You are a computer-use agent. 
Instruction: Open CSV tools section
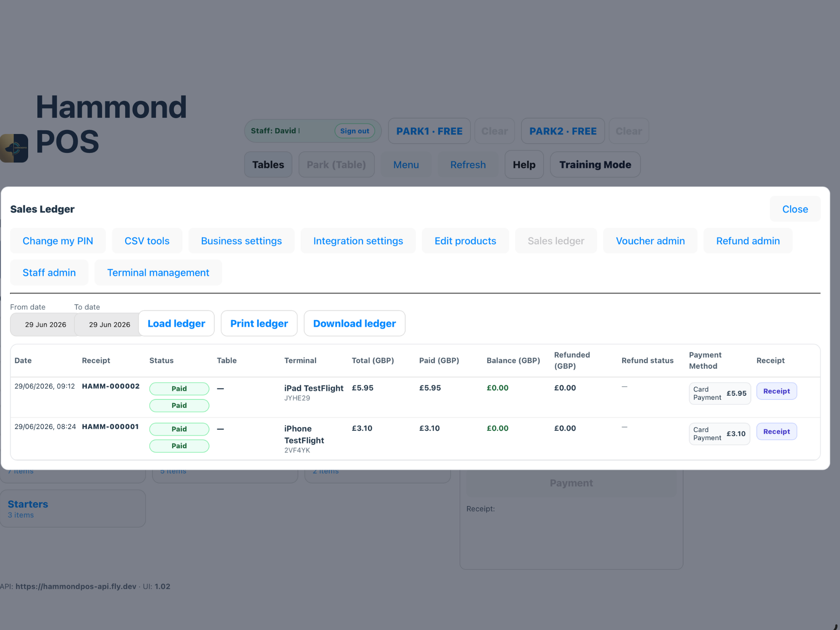click(147, 241)
